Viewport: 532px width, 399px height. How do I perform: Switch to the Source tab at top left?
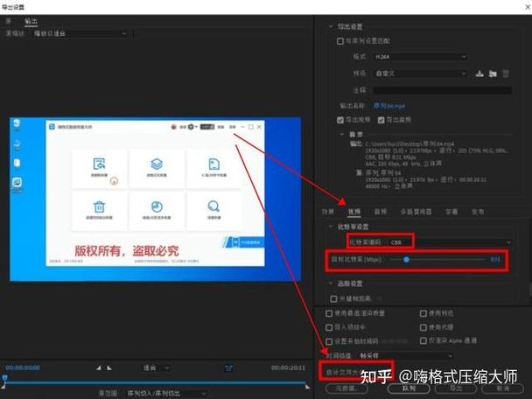pos(9,21)
